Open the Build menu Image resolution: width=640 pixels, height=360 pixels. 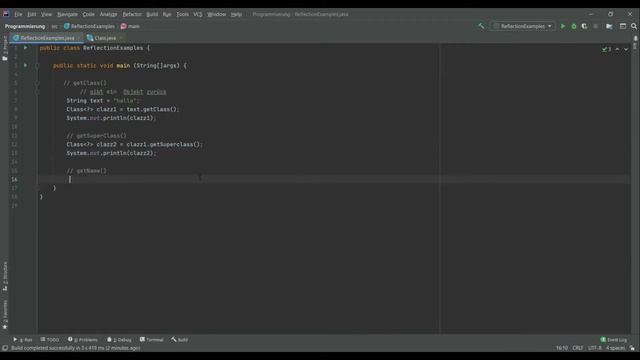click(152, 14)
